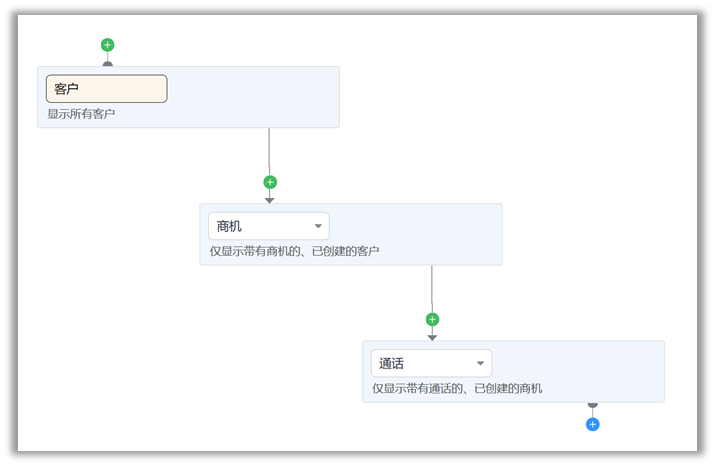Click the green plus above the 客户 node
Screen dimensions: 715x466
(x=108, y=45)
